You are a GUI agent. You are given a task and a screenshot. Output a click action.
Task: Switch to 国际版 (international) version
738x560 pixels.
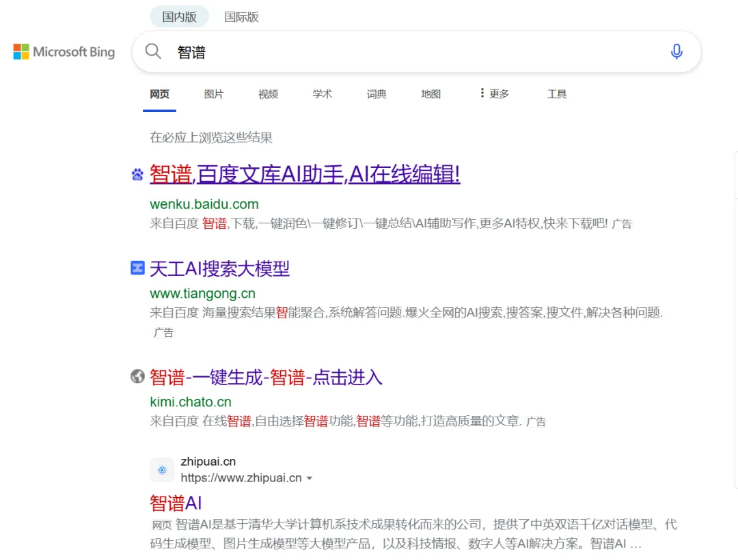click(241, 17)
